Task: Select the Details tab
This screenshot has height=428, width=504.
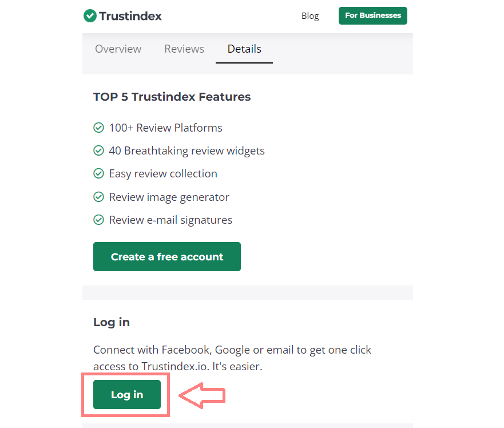Action: 244,49
